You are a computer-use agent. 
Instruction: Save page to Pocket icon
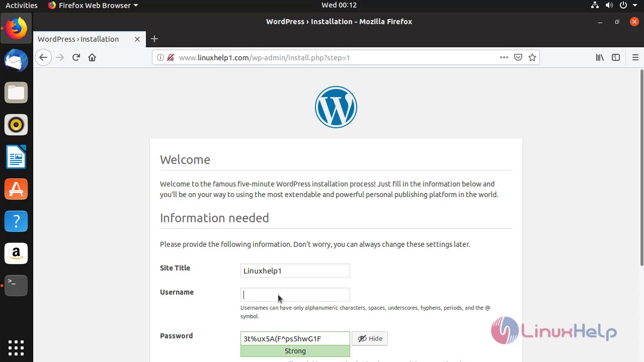pos(518,57)
